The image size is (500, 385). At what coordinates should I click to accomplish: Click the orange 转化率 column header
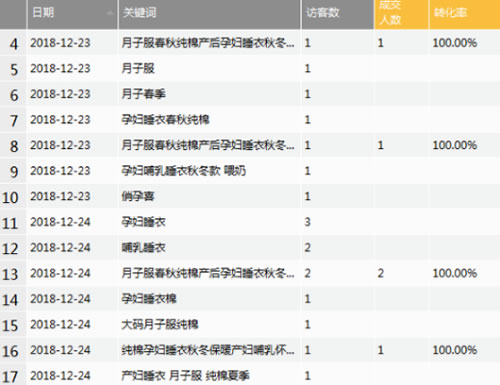point(465,14)
